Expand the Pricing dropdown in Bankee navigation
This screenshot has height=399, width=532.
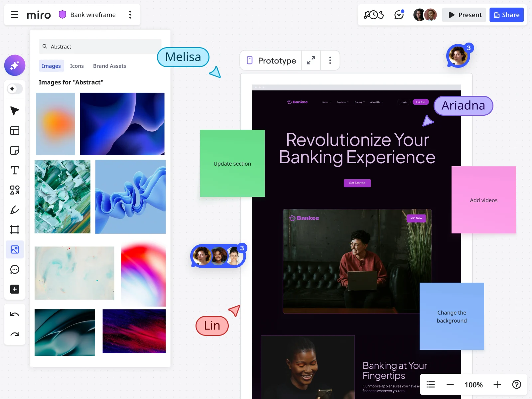click(359, 102)
